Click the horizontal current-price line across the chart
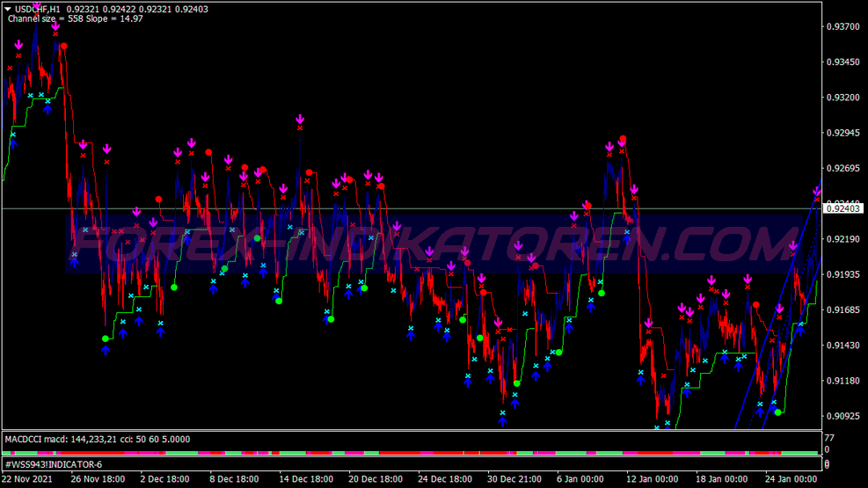868x488 pixels. tap(412, 208)
